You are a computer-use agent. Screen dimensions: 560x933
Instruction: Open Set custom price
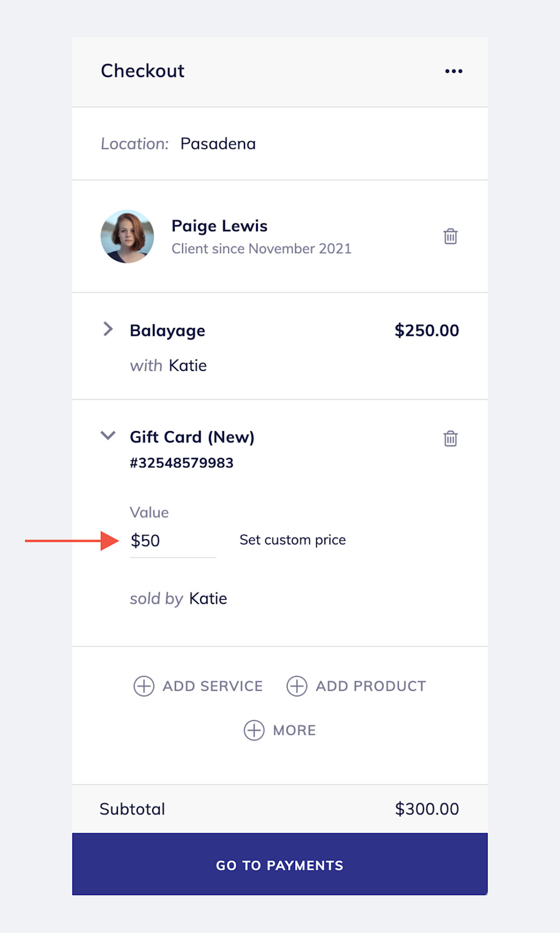pyautogui.click(x=292, y=540)
